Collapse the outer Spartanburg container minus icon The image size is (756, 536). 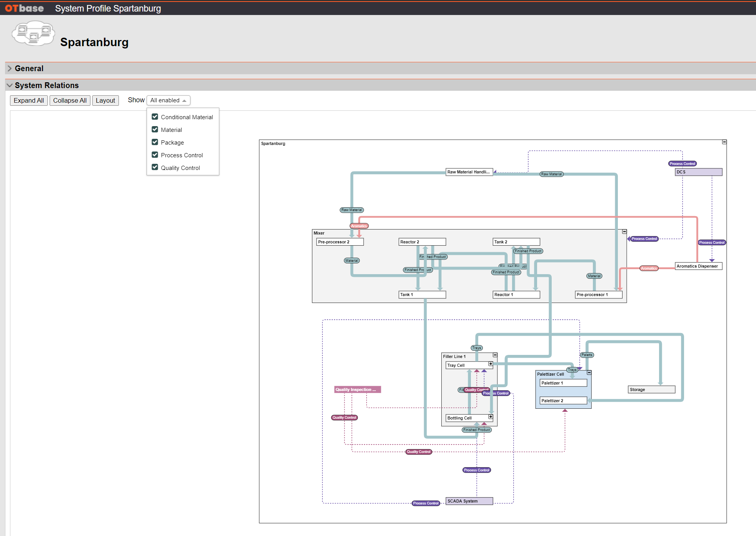point(724,142)
